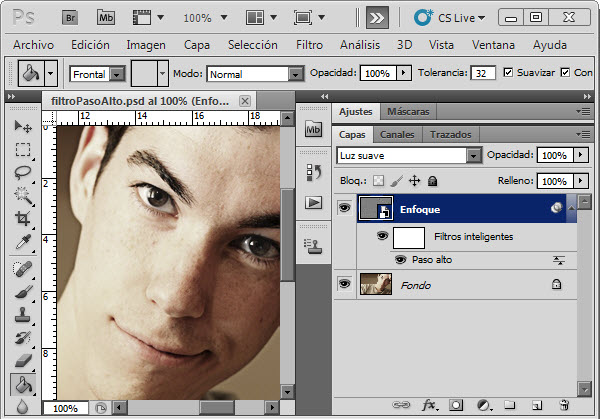Select the History Brush tool
Image resolution: width=600 pixels, height=419 pixels.
pyautogui.click(x=23, y=338)
